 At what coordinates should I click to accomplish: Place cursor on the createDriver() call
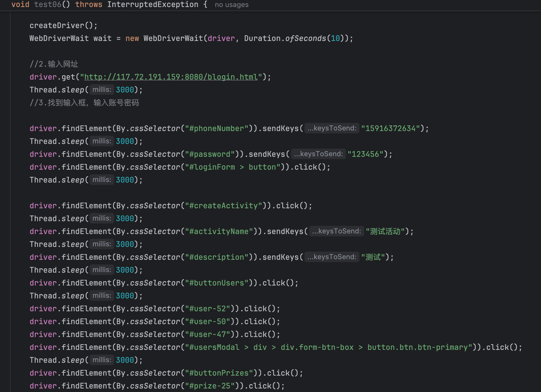pos(64,25)
